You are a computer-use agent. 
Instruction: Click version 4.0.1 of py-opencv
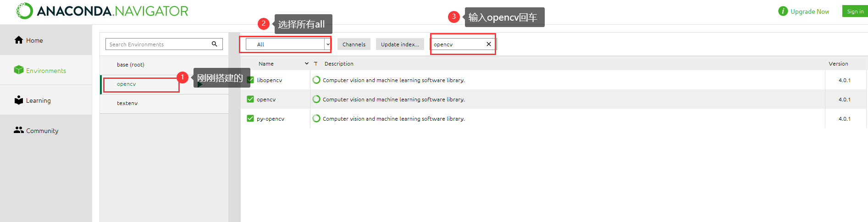pos(845,119)
